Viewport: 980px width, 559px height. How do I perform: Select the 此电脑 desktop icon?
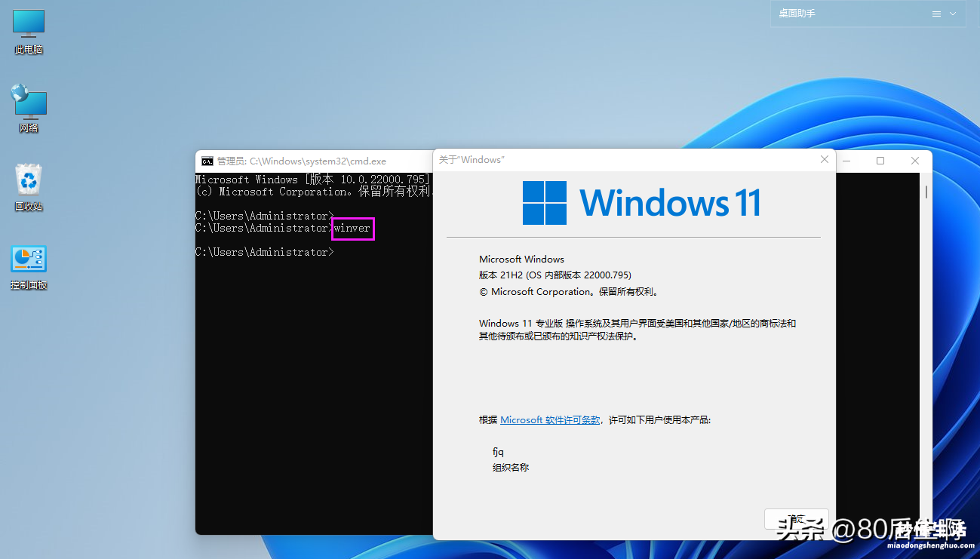click(x=29, y=32)
